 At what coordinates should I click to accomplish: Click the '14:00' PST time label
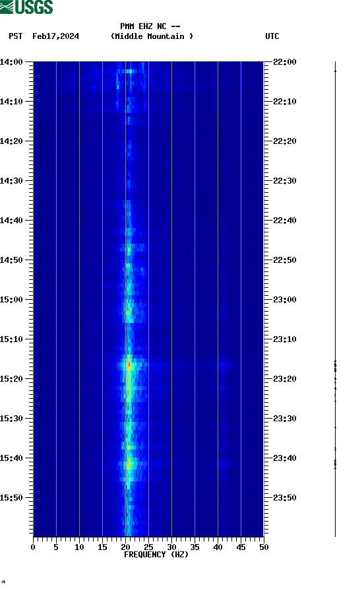point(11,62)
